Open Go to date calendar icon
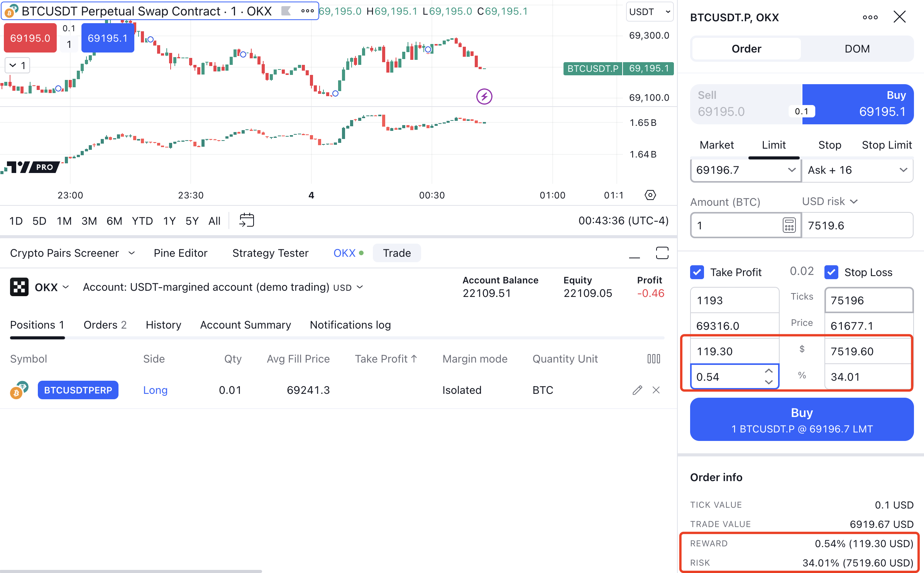The image size is (924, 573). point(247,220)
